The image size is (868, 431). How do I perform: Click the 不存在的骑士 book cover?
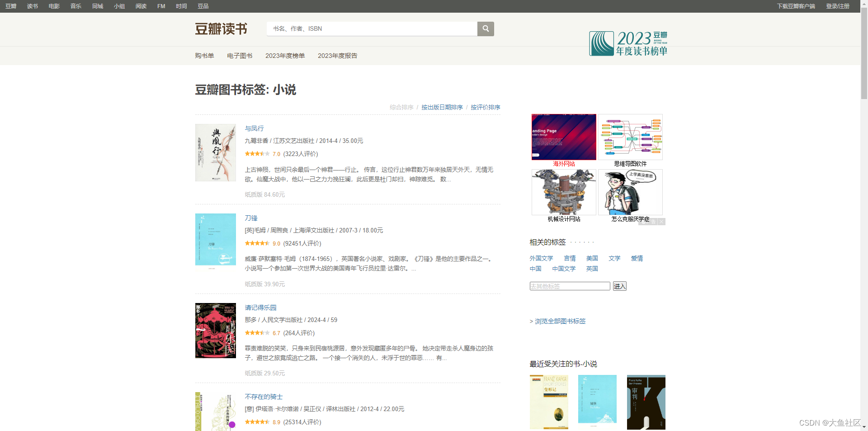216,412
